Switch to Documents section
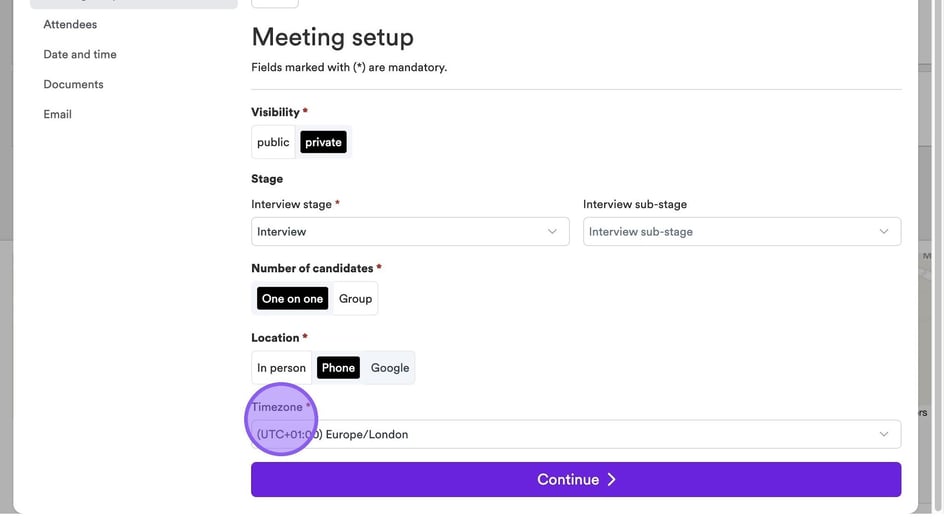Screen dimensions: 944x527 [73, 84]
